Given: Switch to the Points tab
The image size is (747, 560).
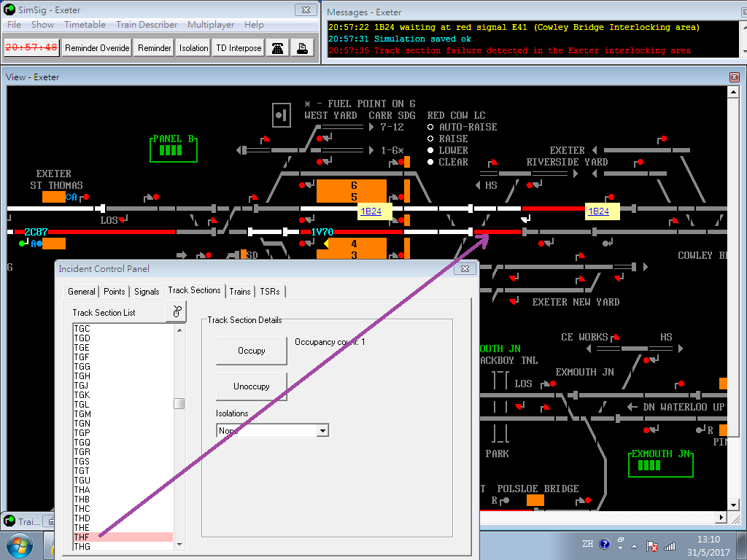Looking at the screenshot, I should click(115, 292).
